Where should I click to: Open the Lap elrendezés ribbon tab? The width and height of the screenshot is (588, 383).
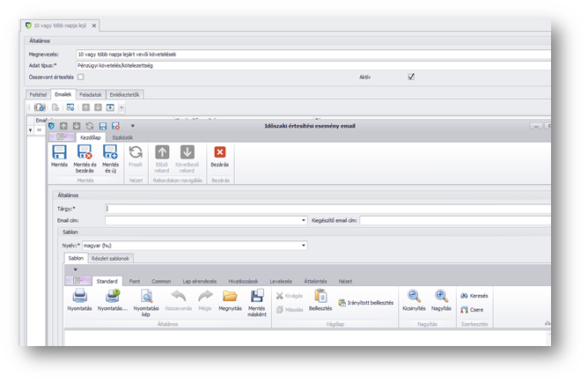click(x=201, y=280)
